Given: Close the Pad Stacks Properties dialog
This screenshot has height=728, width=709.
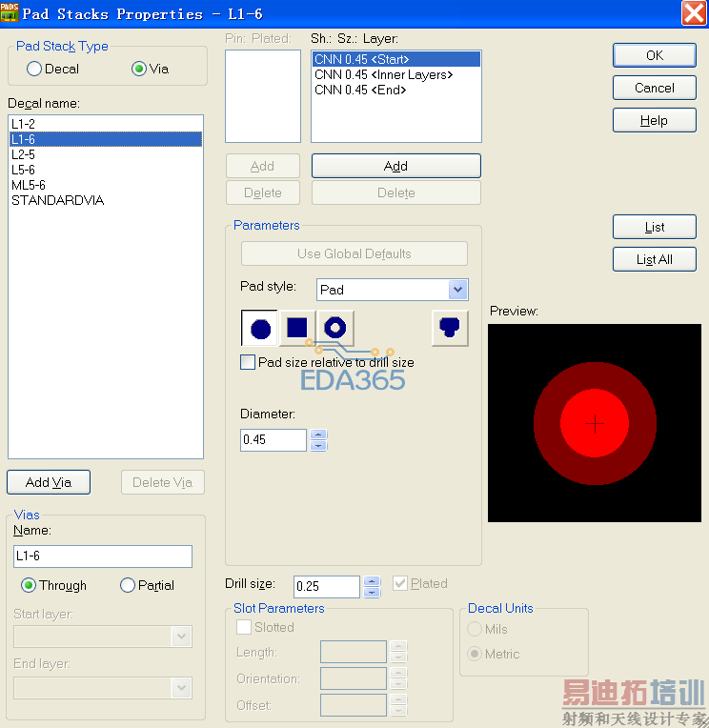Looking at the screenshot, I should 694,12.
